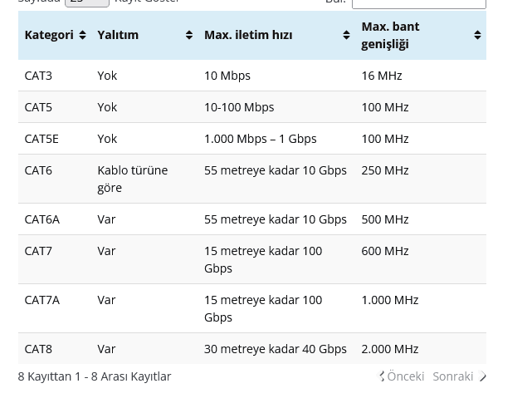Viewport: 532px width, 408px height.
Task: Click sort arrows icon beside Max. bant genişliği
Action: point(477,35)
